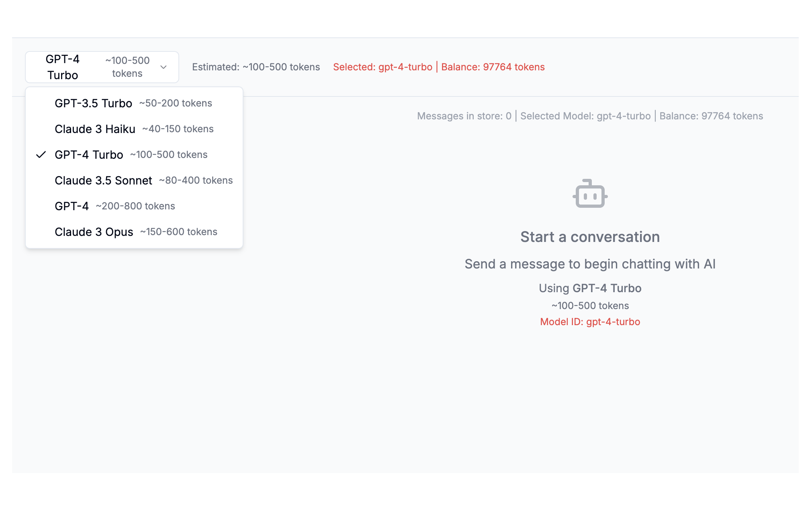Open the GPT-4 Turbo model selector dropdown
The image size is (812, 508).
coord(102,67)
